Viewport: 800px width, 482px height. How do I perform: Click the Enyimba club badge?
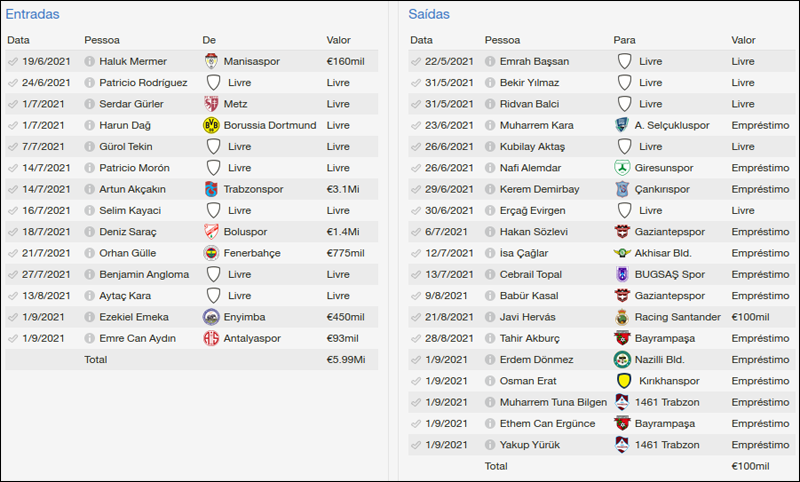[x=211, y=317]
